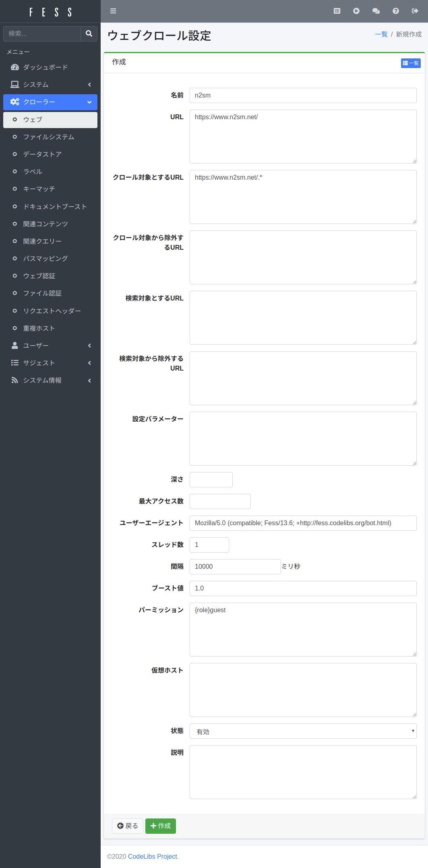This screenshot has height=868, width=428.
Task: Expand the システム sidebar menu
Action: click(x=50, y=85)
